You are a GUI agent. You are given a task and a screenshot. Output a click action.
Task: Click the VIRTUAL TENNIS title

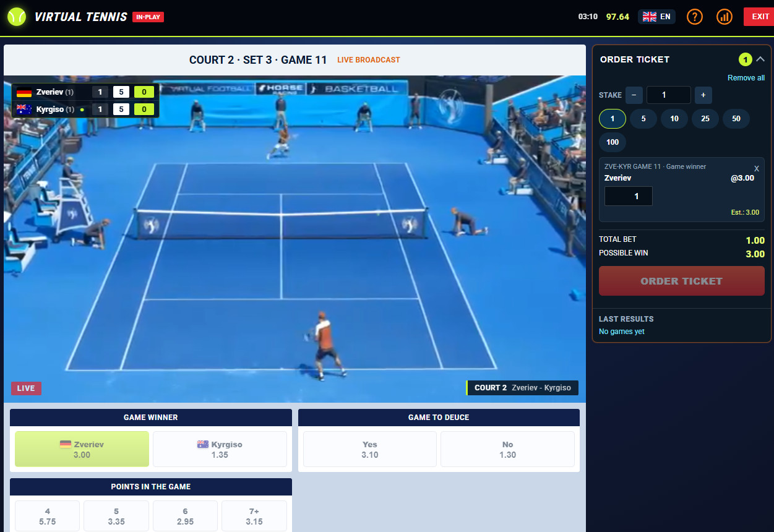[x=81, y=17]
